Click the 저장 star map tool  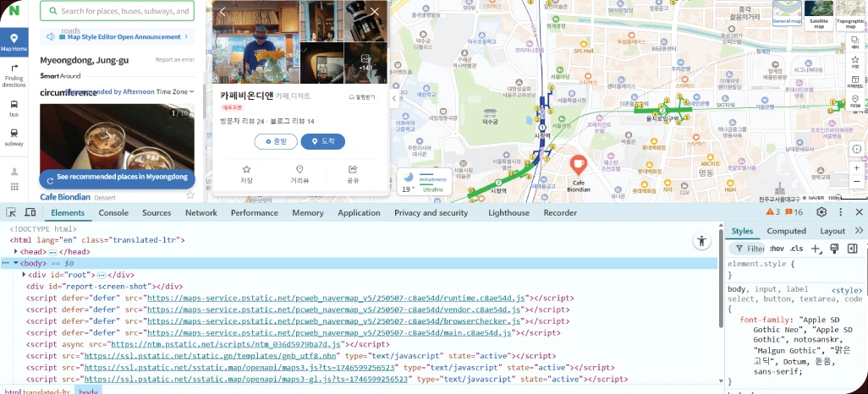click(x=856, y=62)
